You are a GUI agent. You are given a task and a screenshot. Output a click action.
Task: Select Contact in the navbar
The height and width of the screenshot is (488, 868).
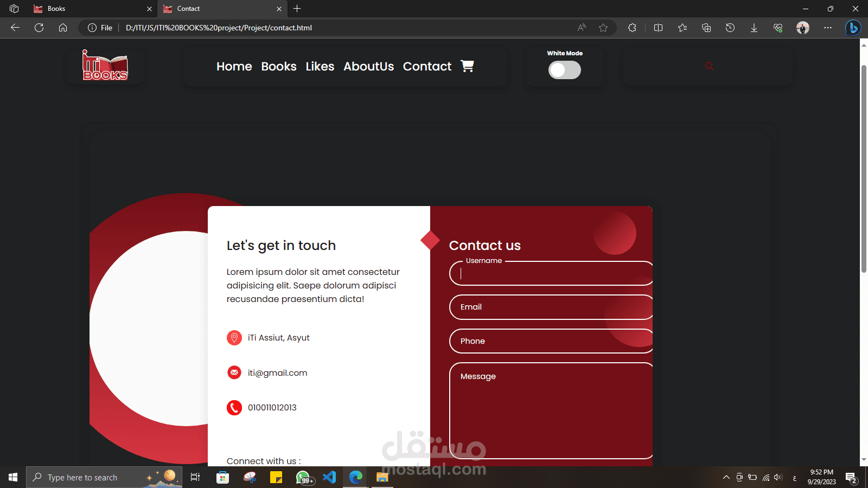tap(427, 66)
